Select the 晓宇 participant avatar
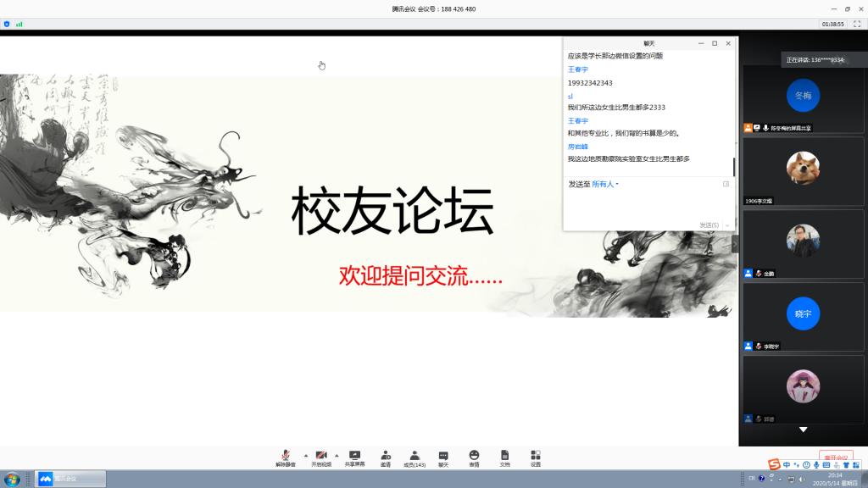The image size is (868, 488). click(803, 313)
